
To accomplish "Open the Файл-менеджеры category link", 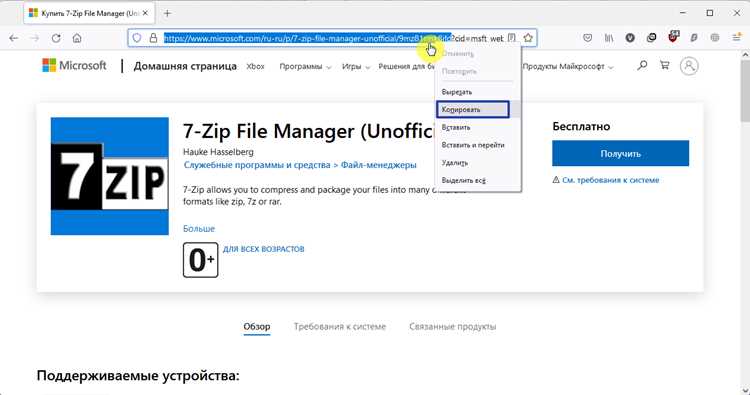I will coord(378,165).
